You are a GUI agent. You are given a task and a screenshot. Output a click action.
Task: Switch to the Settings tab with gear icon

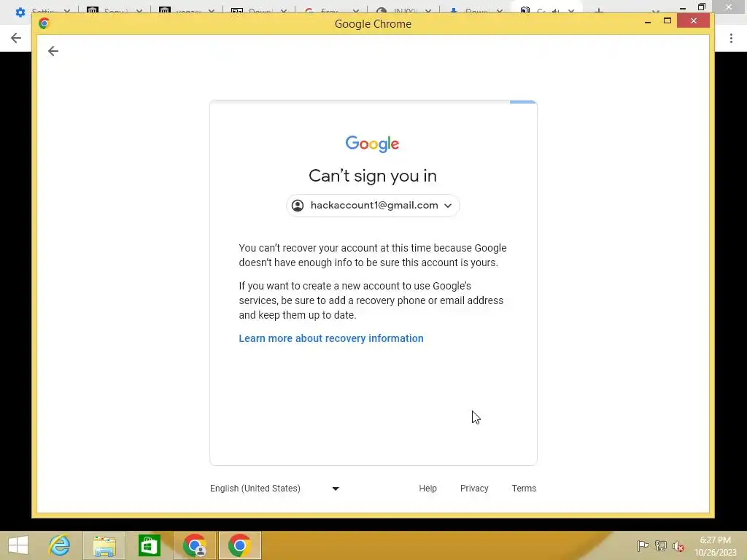(x=43, y=10)
